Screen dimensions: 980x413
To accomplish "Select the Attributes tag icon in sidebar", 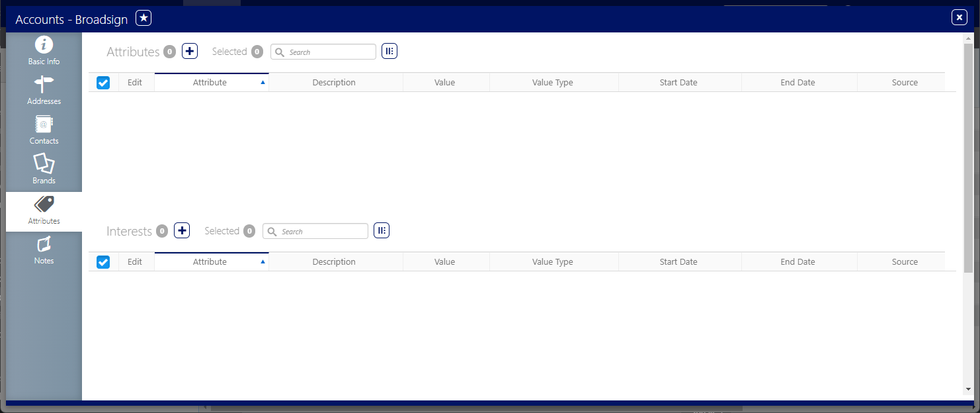I will point(44,205).
